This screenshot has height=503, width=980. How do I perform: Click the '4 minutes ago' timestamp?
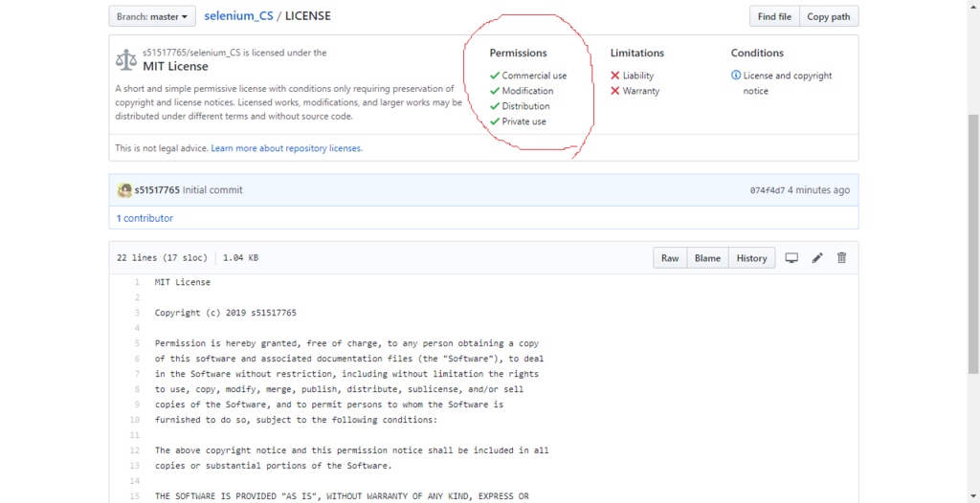point(819,190)
